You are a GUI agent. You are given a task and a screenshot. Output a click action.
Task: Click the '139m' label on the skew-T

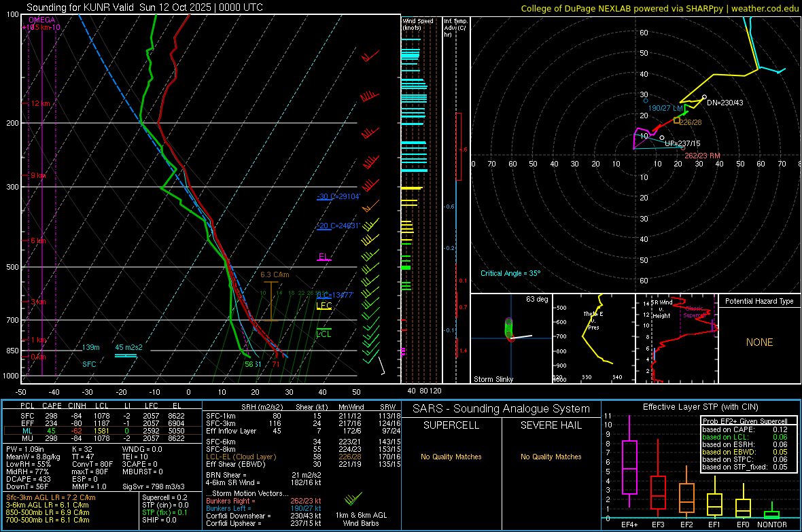[x=90, y=347]
